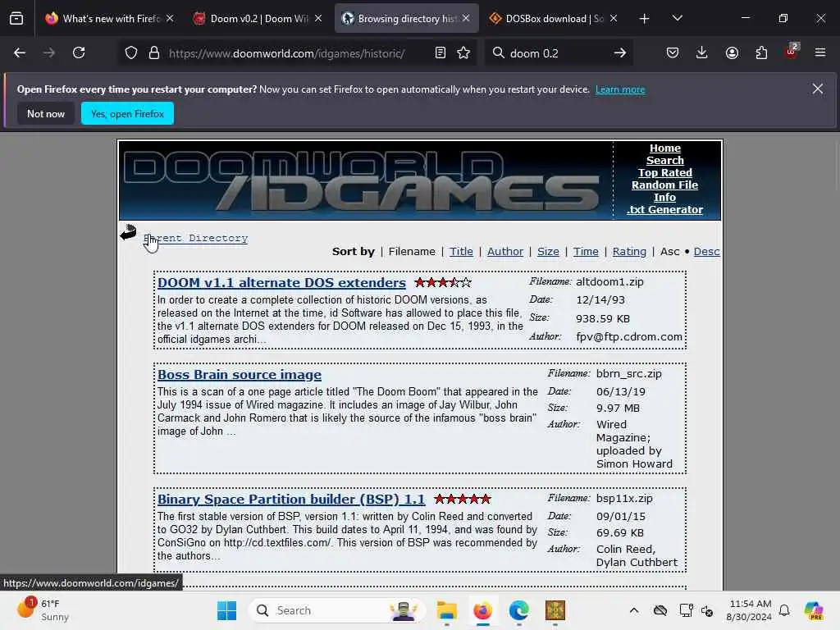Open File Explorer from taskbar
840x630 pixels.
[x=446, y=610]
